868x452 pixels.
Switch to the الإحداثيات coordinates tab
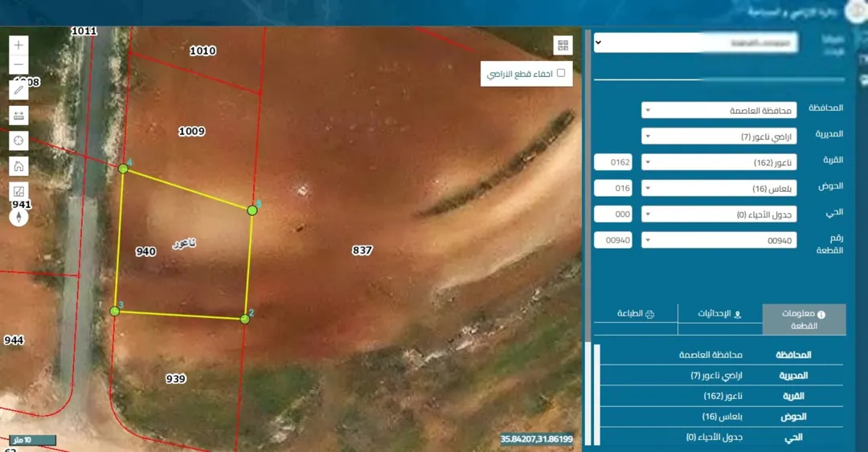pyautogui.click(x=719, y=314)
